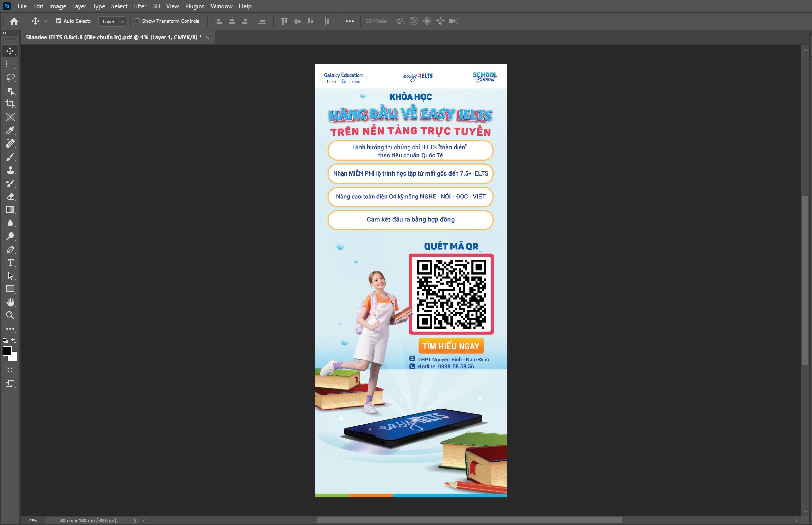The height and width of the screenshot is (525, 812).
Task: Select the Blur tool
Action: (x=10, y=223)
